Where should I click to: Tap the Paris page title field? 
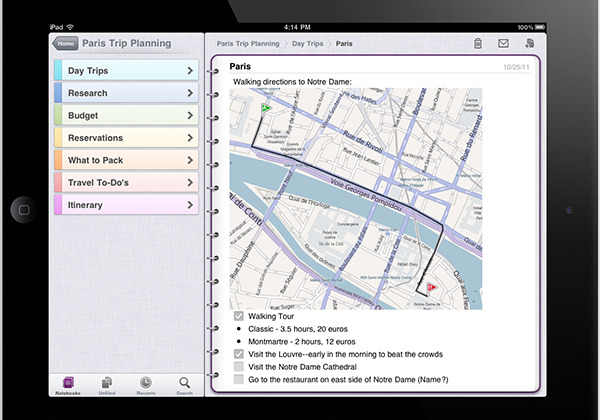coord(300,66)
